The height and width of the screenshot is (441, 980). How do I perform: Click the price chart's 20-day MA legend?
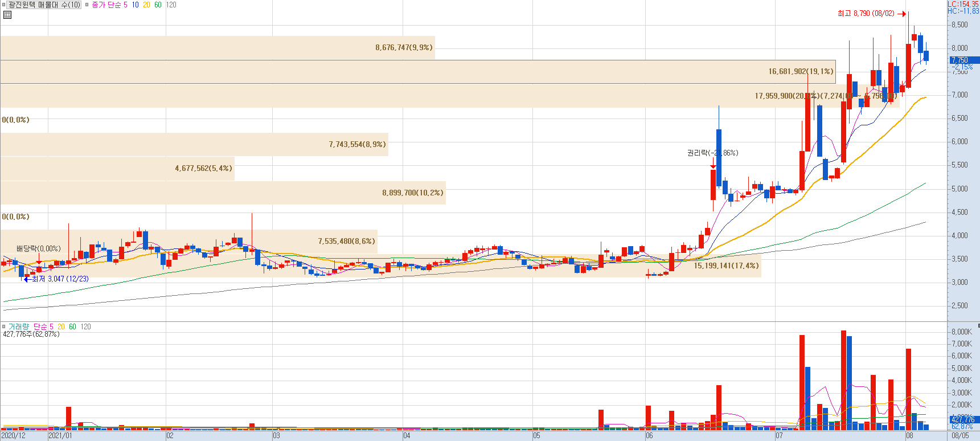(x=146, y=5)
